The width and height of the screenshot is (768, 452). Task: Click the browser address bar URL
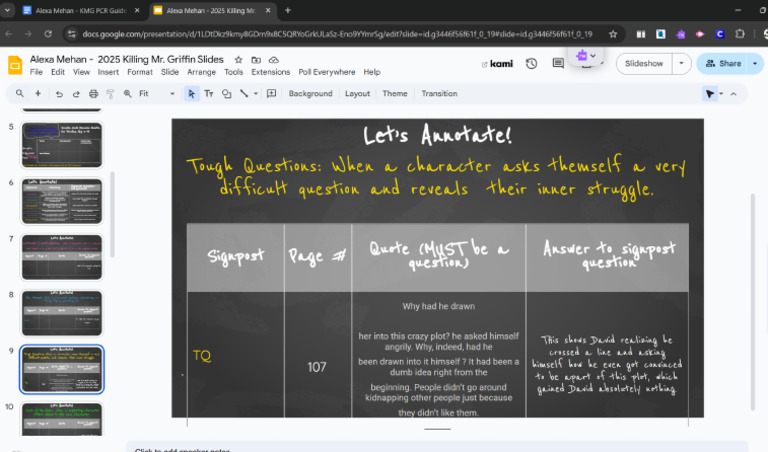click(x=337, y=34)
